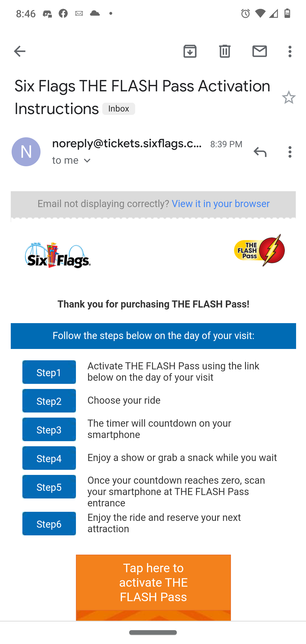Expand the 'to me' recipient details chevron
The image size is (306, 644).
pyautogui.click(x=87, y=161)
